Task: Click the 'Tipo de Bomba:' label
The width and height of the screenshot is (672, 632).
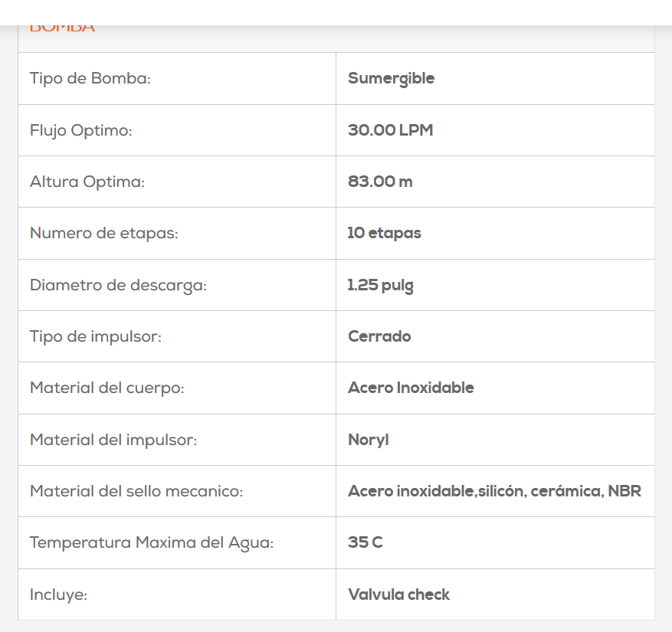Action: click(x=90, y=79)
